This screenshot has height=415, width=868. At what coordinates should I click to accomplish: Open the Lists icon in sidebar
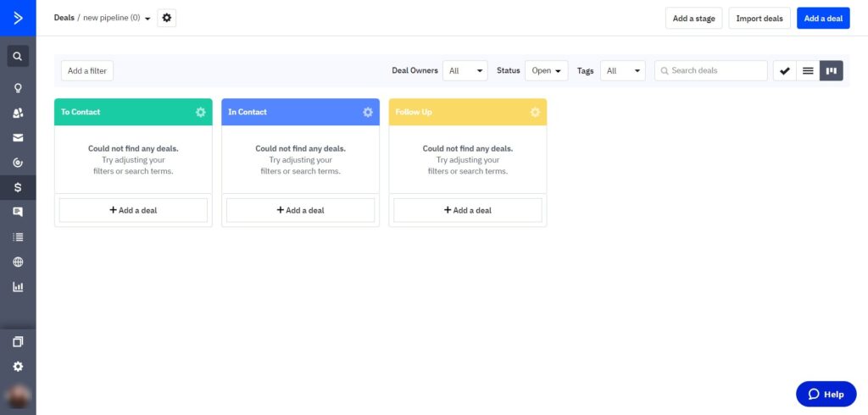click(18, 237)
